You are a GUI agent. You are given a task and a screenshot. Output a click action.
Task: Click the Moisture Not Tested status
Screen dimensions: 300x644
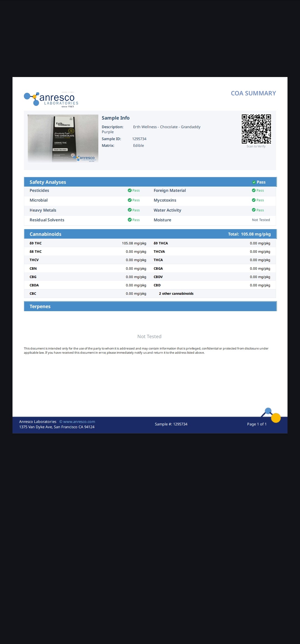(x=261, y=220)
